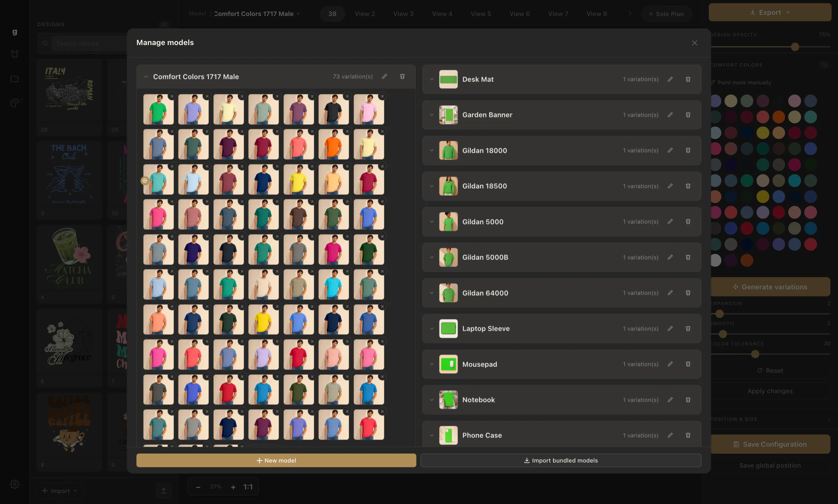Viewport: 838px width, 504px height.
Task: Expand the Gildan 18000 model
Action: click(x=432, y=150)
